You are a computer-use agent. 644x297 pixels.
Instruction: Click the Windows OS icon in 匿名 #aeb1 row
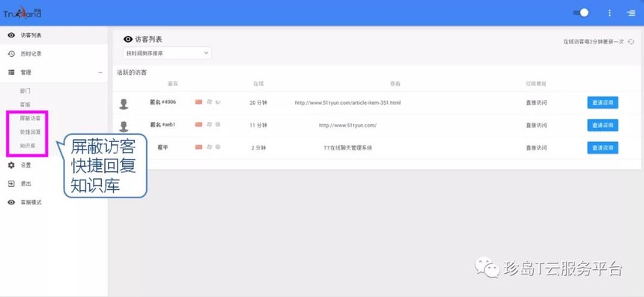(x=209, y=124)
